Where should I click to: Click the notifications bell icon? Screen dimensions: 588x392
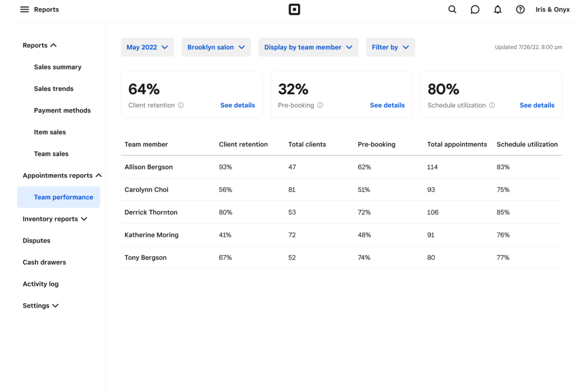pos(497,9)
